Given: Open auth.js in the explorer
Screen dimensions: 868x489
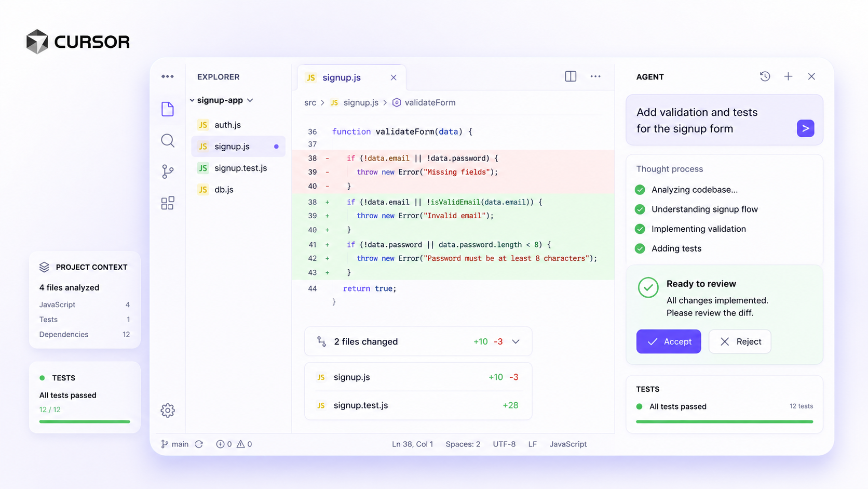Looking at the screenshot, I should 238,125.
